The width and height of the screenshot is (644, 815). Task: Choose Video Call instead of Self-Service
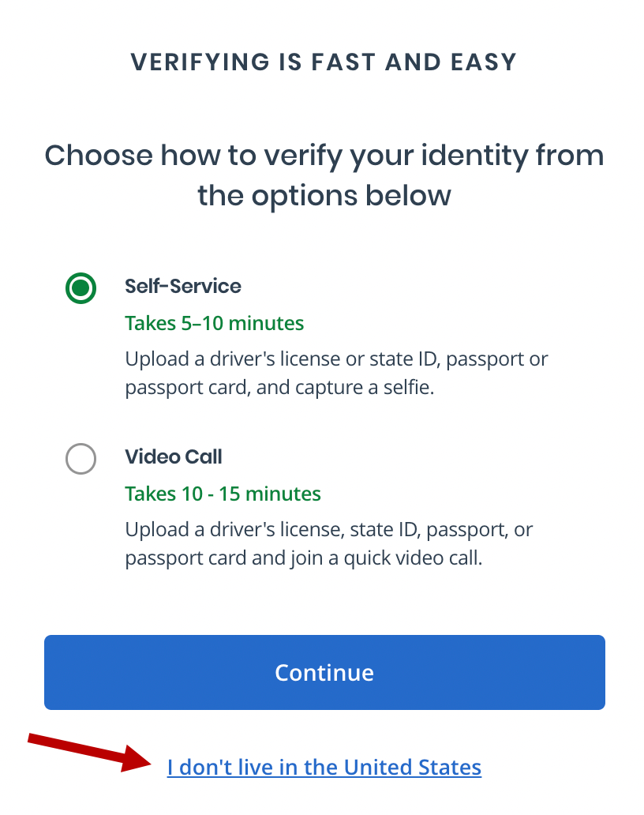click(80, 459)
